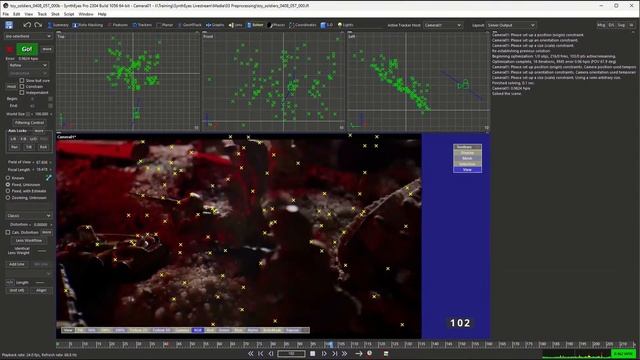Viewport: 640px width, 360px height.
Task: Open the Refine solving mode dropdown
Action: (x=28, y=65)
